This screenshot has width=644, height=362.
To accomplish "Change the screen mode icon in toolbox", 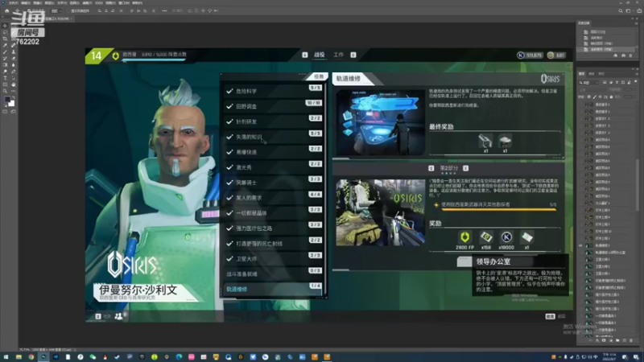I will [13, 111].
